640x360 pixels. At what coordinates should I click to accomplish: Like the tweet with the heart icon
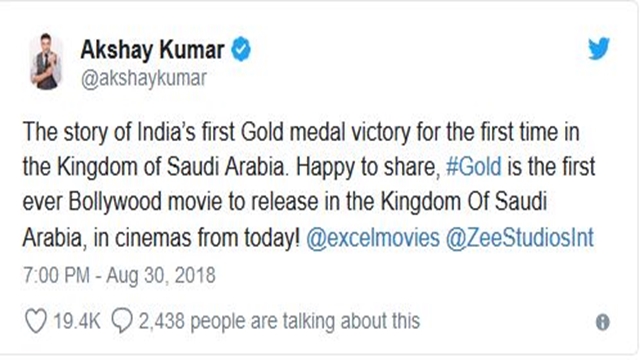[x=36, y=321]
